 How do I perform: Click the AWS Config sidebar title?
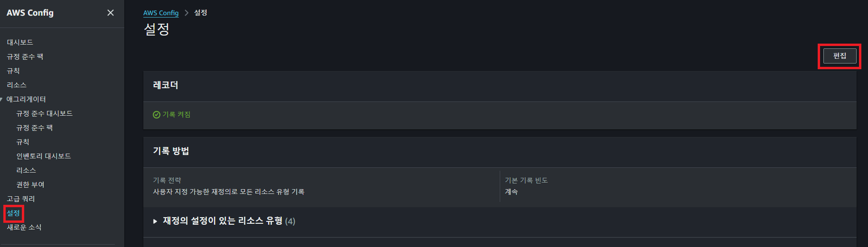[x=30, y=13]
